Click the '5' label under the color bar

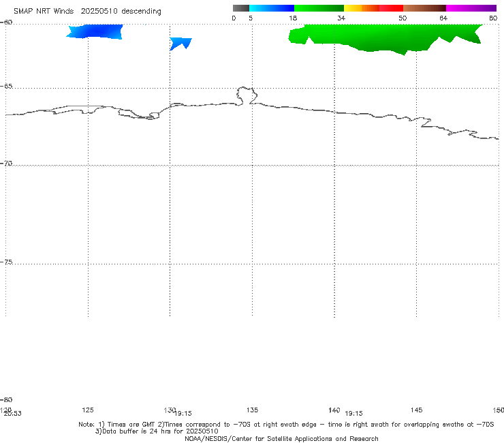251,18
